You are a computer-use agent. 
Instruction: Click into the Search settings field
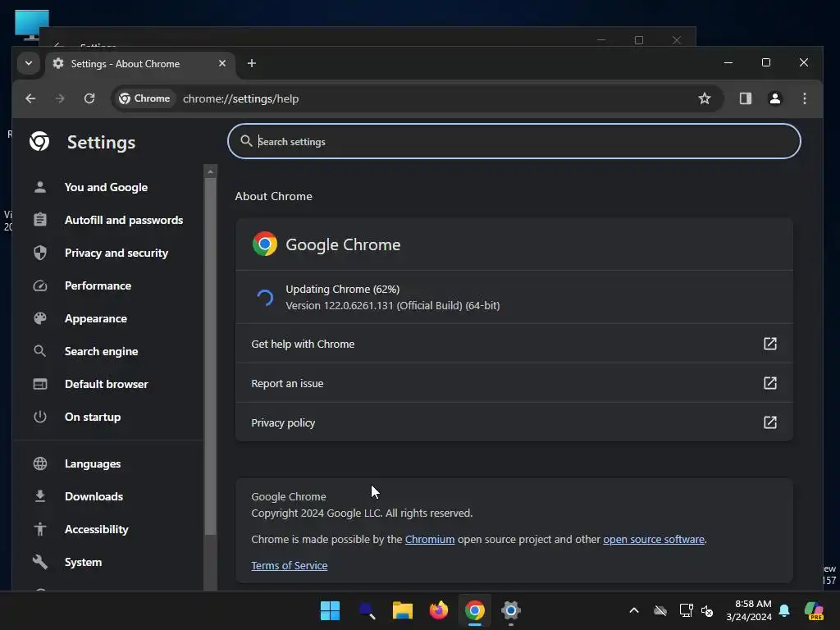(514, 141)
